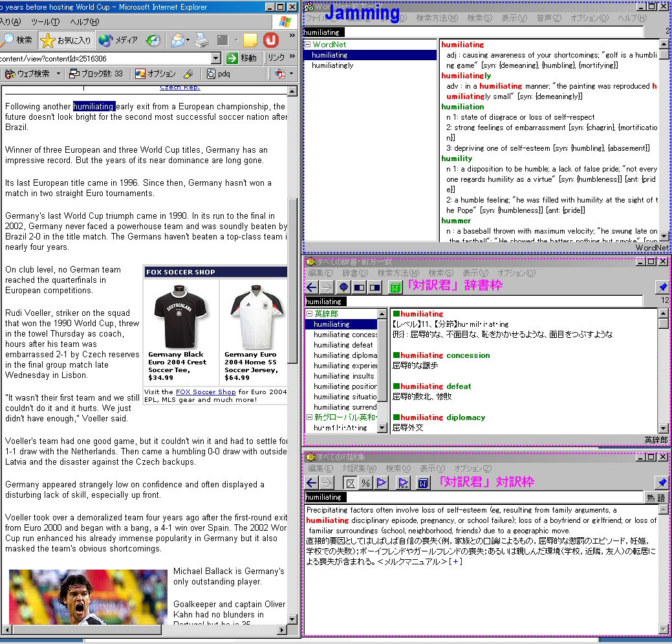
Task: Click the red circular U icon in IE toolbar
Action: click(x=271, y=40)
